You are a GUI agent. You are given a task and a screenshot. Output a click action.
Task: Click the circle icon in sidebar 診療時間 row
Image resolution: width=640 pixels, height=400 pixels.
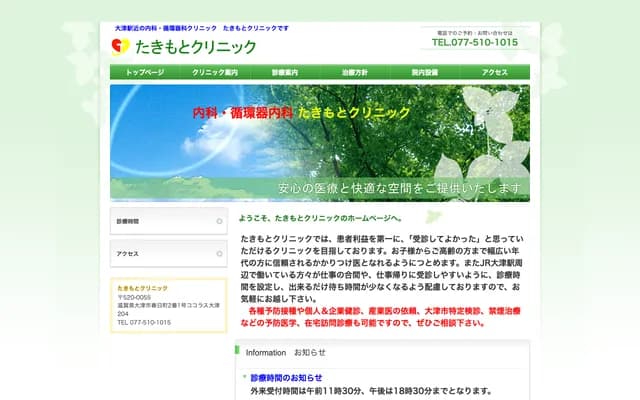coord(220,221)
